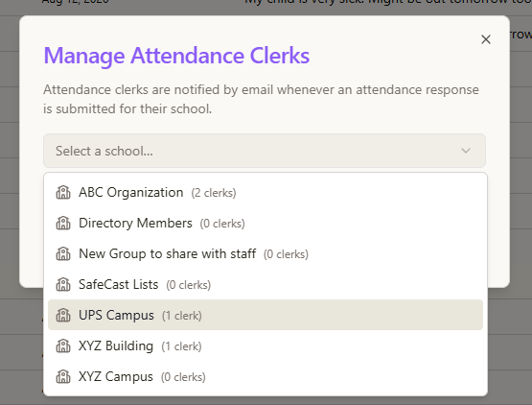Select the Directory Members option
This screenshot has width=532, height=405.
266,224
